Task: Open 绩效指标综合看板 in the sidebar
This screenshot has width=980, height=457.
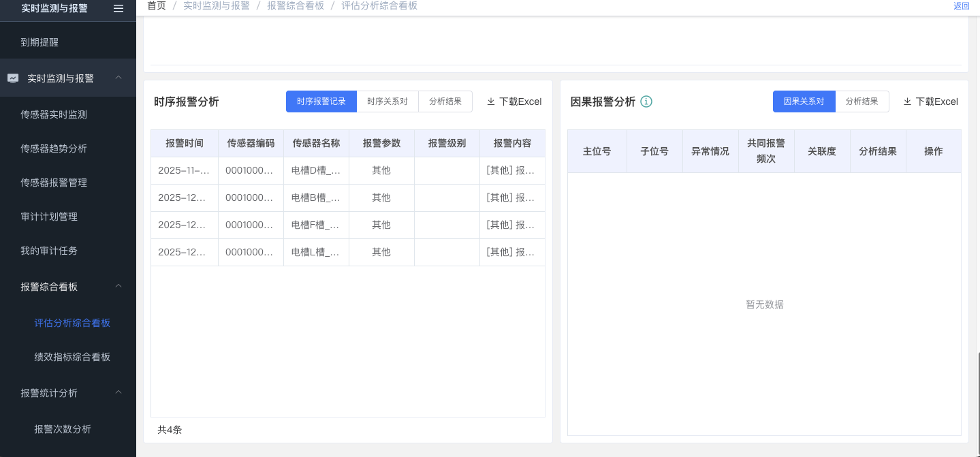Action: click(72, 357)
